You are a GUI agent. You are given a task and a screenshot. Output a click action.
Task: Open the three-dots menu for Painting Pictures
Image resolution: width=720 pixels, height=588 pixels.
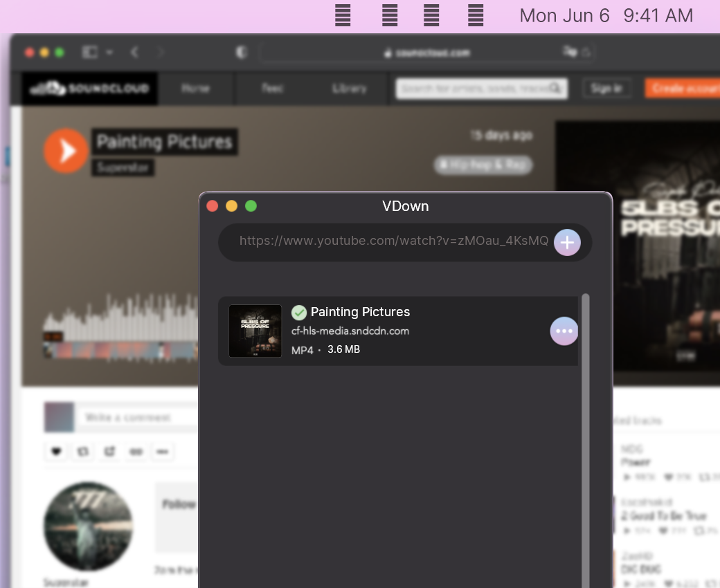coord(564,331)
